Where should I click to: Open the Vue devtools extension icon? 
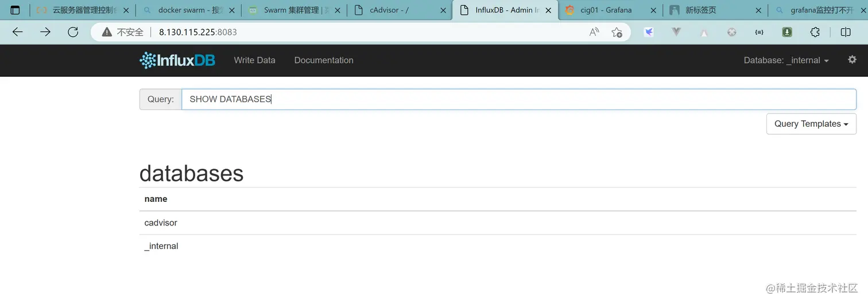[x=676, y=32]
